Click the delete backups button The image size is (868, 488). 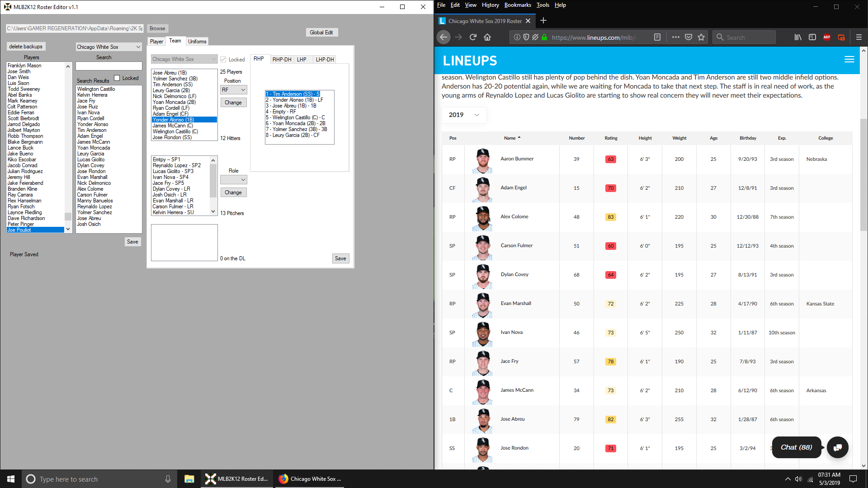click(26, 47)
